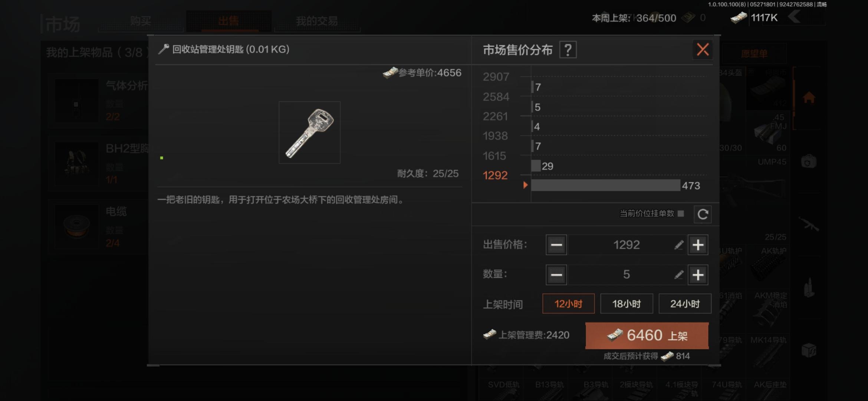The width and height of the screenshot is (868, 401).
Task: Click the help question mark icon
Action: coord(568,50)
